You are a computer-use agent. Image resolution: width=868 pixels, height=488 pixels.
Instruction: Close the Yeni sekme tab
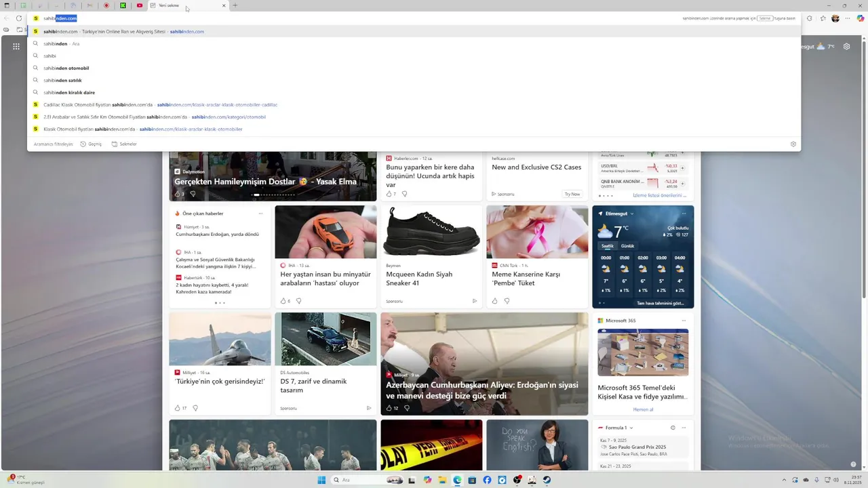224,5
